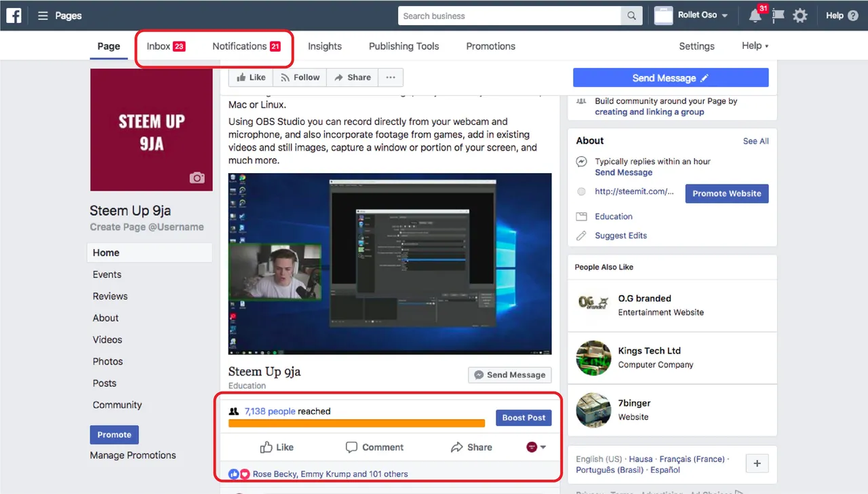The width and height of the screenshot is (868, 494).
Task: Select Reviews in the left sidebar
Action: pyautogui.click(x=110, y=296)
